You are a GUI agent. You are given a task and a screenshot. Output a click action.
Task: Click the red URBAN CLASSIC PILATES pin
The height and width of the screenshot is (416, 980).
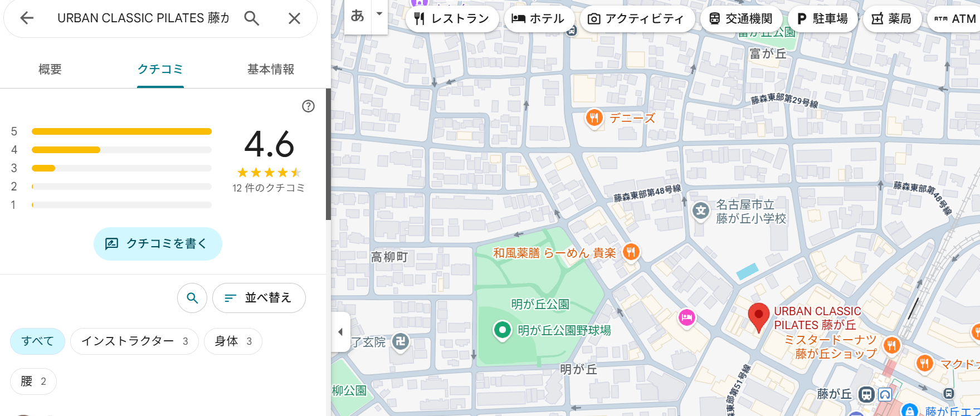click(x=758, y=316)
